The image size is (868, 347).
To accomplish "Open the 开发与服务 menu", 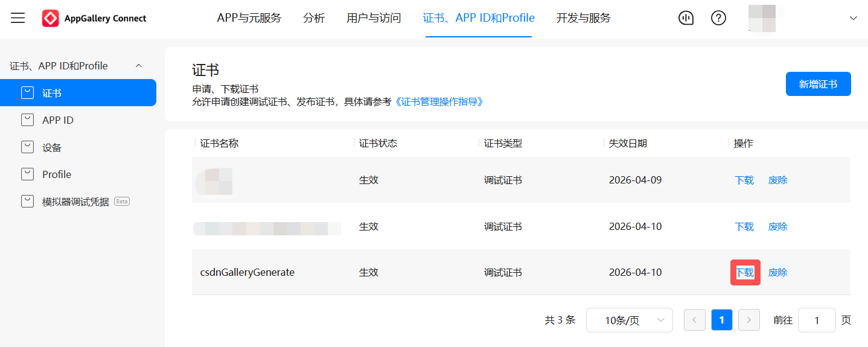I will pos(584,18).
